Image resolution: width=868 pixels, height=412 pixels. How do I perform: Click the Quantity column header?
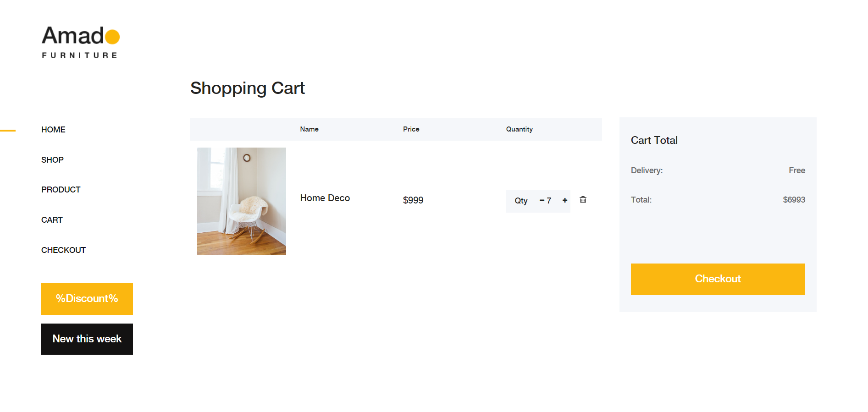coord(519,129)
